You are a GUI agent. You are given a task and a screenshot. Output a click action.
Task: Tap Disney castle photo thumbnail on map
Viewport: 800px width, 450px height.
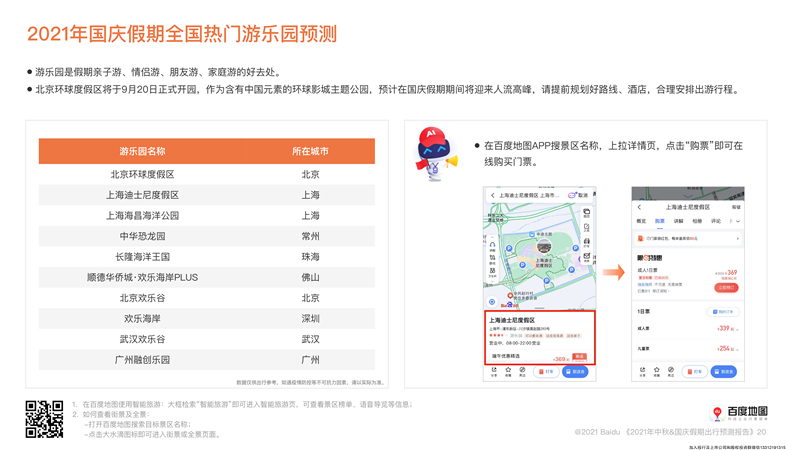pyautogui.click(x=544, y=245)
